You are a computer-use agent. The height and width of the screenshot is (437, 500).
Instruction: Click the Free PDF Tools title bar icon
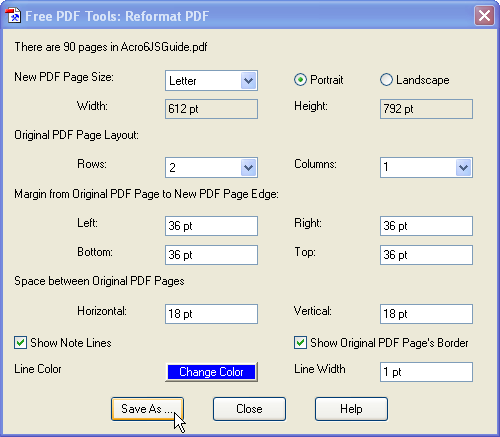pyautogui.click(x=13, y=15)
